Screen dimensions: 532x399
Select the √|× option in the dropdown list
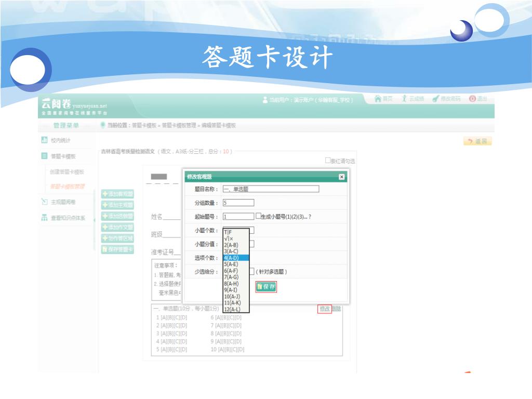(x=236, y=238)
